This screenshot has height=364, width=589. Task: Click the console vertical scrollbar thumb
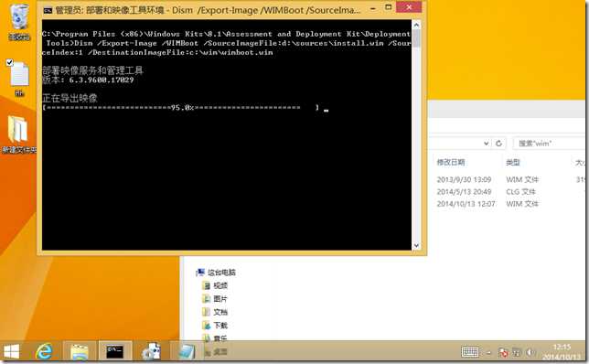(x=416, y=38)
